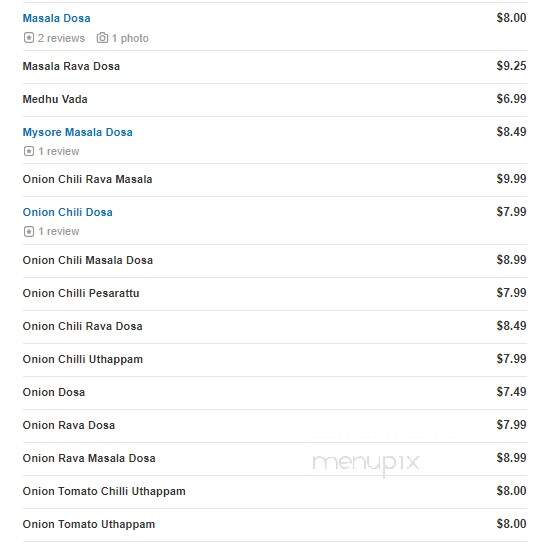The image size is (545, 545).
Task: Click the review star icon under Masala Dosa
Action: tap(29, 38)
